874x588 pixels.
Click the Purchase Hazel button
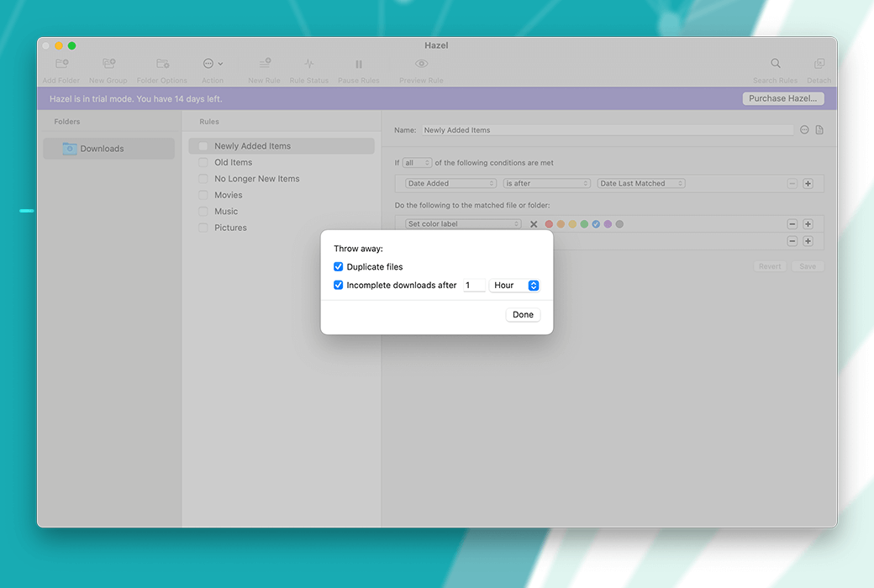(783, 98)
